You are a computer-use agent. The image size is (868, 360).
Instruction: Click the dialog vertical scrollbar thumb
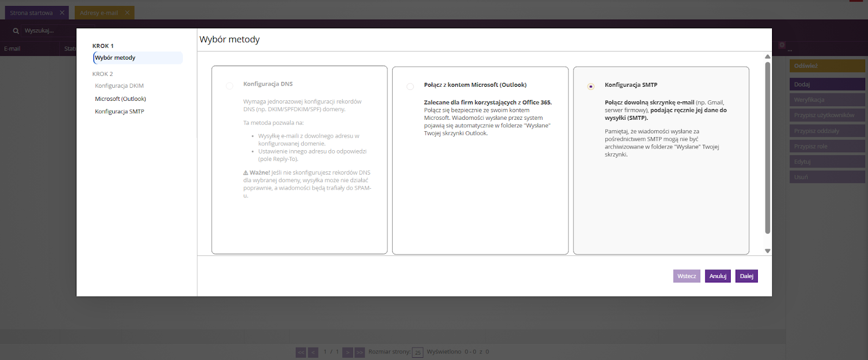[768, 147]
